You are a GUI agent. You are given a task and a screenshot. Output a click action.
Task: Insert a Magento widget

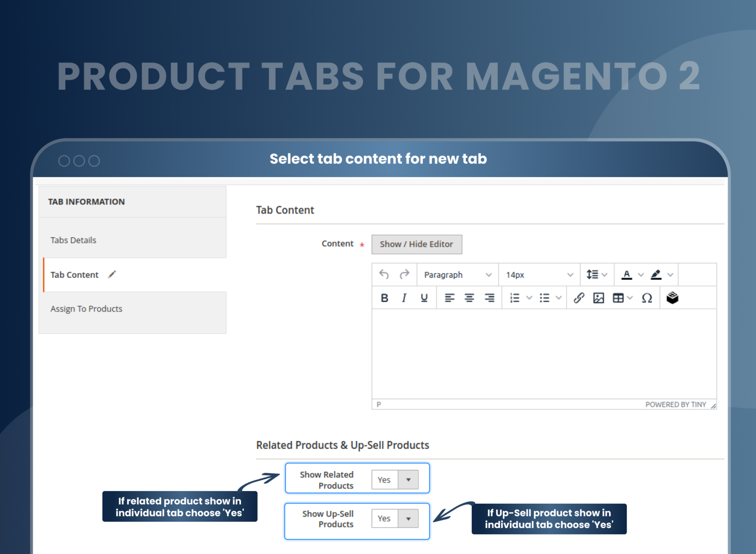pyautogui.click(x=673, y=298)
